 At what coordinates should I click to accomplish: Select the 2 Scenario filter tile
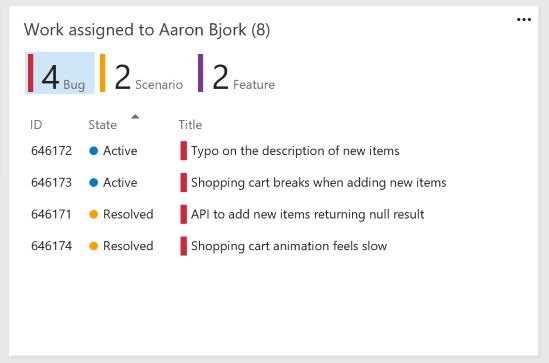pyautogui.click(x=141, y=73)
